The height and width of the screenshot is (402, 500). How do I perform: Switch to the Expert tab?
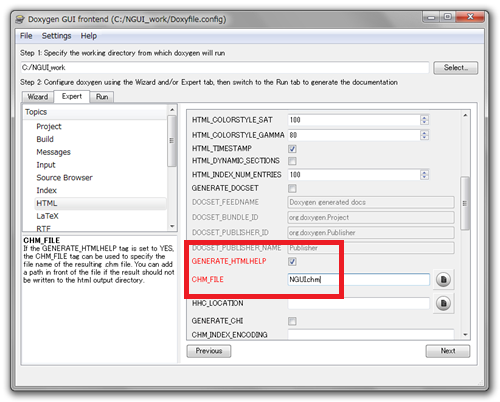tap(72, 96)
